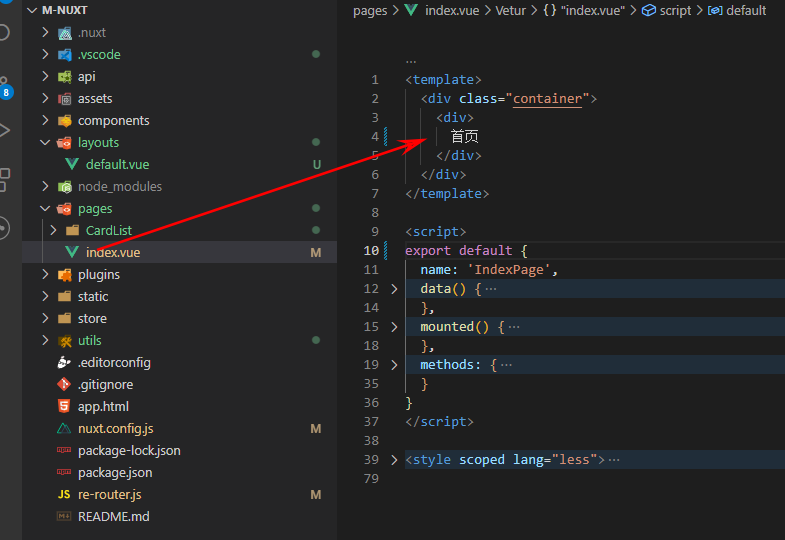Unfold the style block on line 39
Viewport: 785px width, 540px height.
coord(394,460)
